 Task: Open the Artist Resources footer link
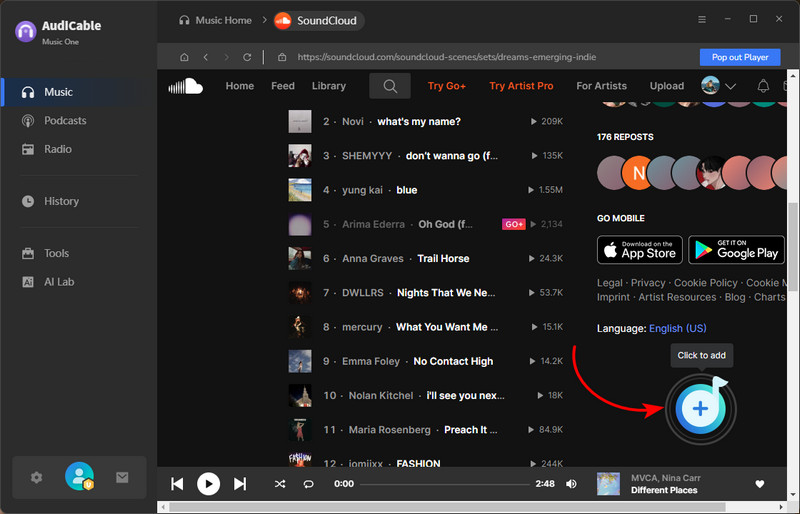pos(678,297)
